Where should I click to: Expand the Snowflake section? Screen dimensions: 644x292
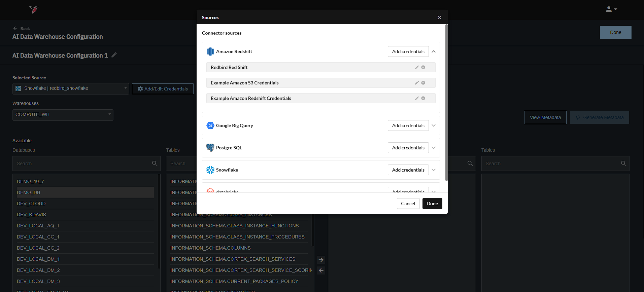pos(434,170)
